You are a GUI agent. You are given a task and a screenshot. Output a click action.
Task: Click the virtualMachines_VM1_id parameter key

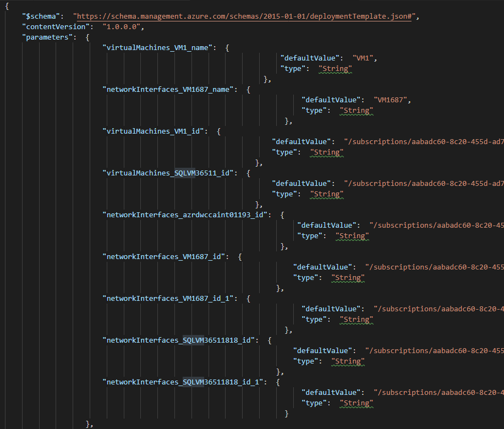point(155,131)
